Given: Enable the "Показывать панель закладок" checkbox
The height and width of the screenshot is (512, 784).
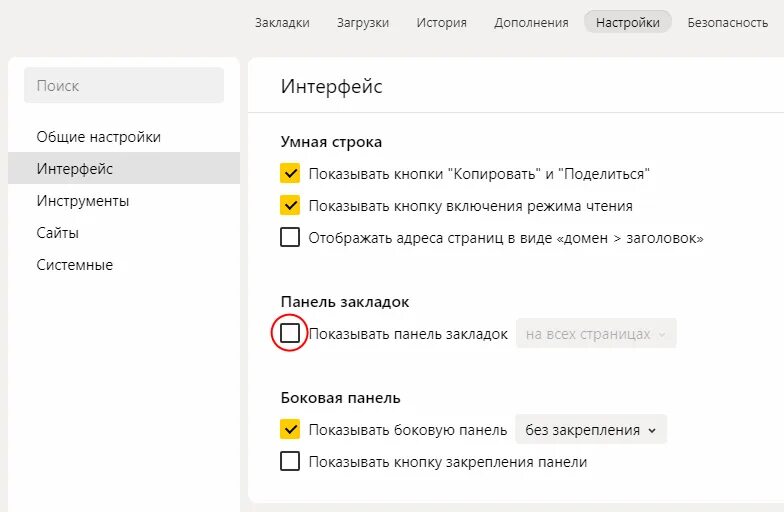Looking at the screenshot, I should [x=290, y=333].
